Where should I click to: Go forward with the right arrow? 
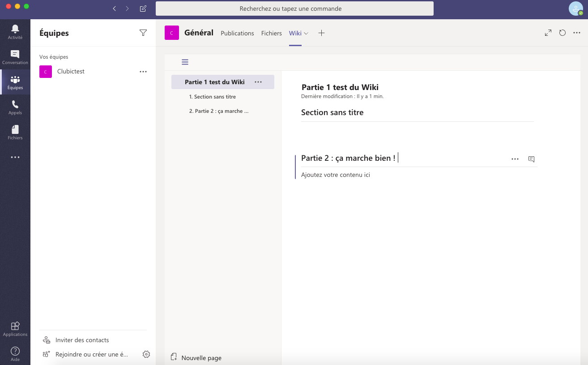(x=128, y=9)
